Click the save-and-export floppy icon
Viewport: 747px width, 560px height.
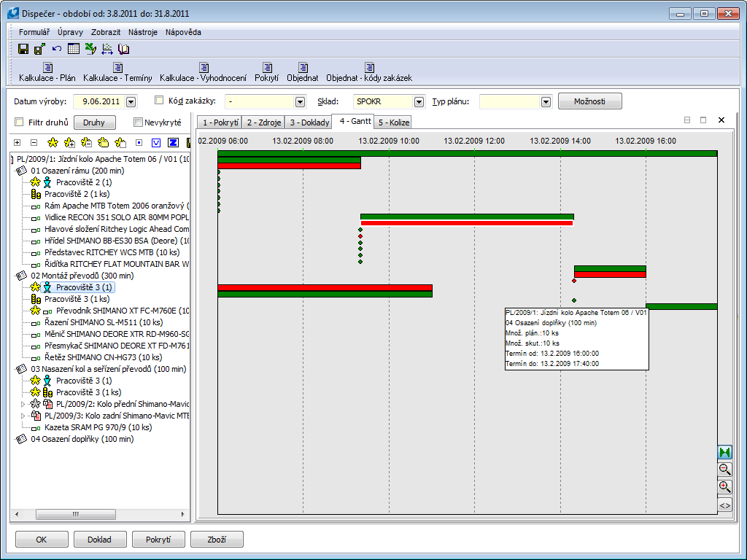(39, 49)
